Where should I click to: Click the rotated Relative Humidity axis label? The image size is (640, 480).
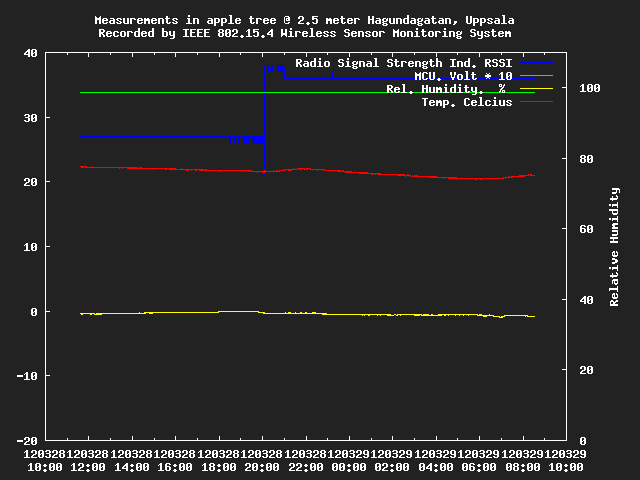[615, 246]
